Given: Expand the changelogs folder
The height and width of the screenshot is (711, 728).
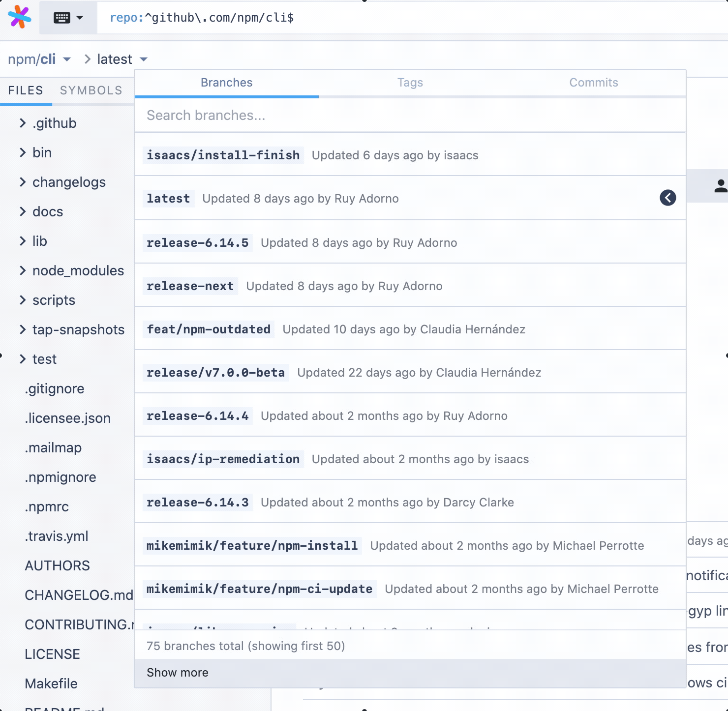Looking at the screenshot, I should pyautogui.click(x=63, y=182).
